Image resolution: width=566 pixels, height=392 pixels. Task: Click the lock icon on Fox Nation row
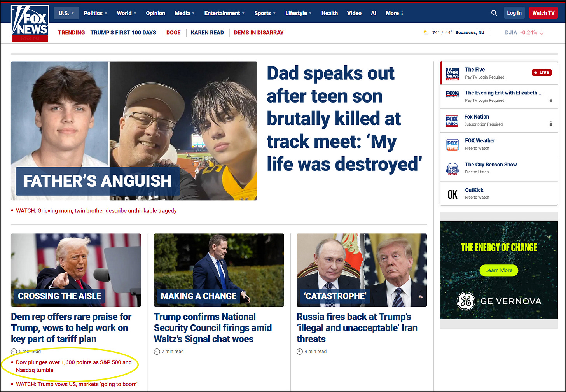click(551, 124)
